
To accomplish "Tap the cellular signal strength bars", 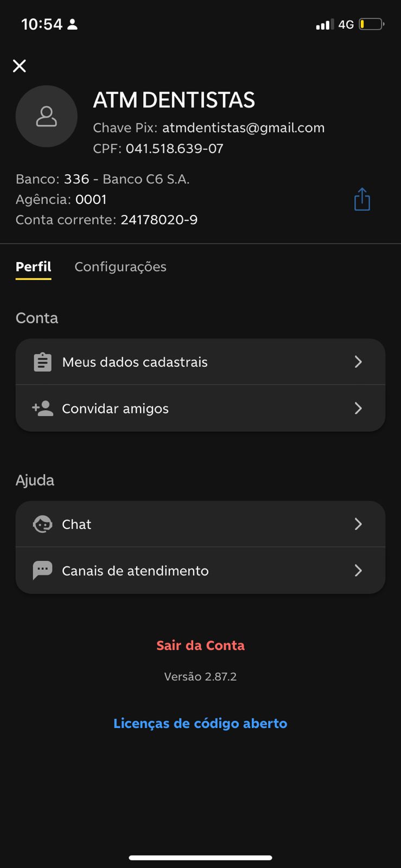I will click(x=324, y=24).
